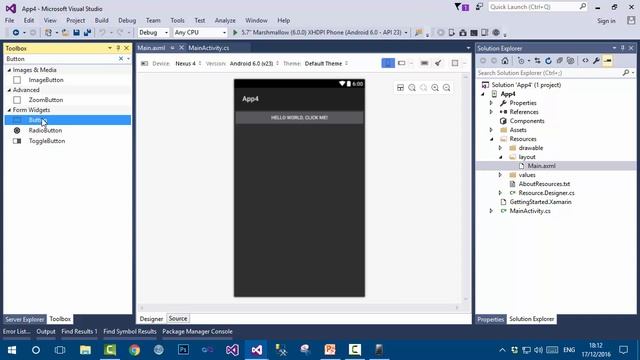Click the notifications flag icon
This screenshot has height=360, width=640.
[462, 7]
